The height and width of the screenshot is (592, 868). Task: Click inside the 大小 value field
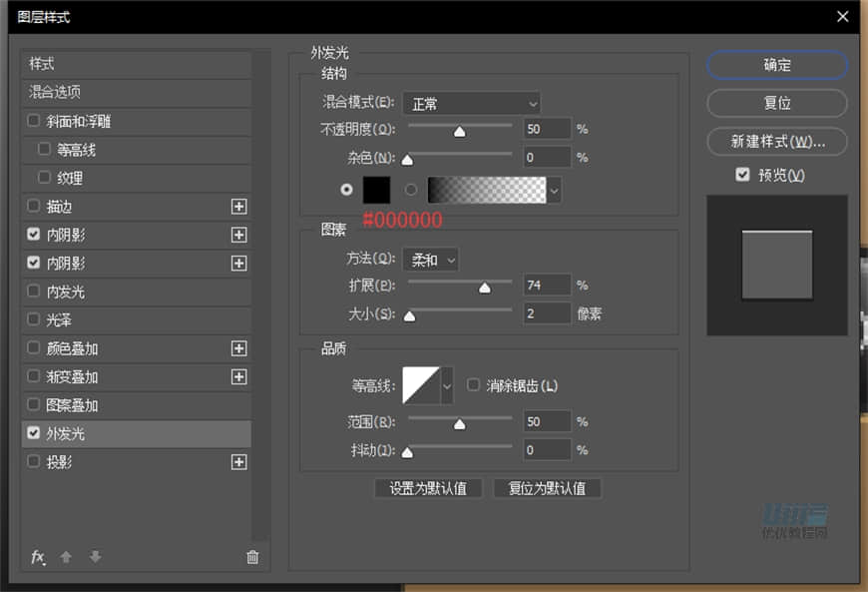[546, 313]
